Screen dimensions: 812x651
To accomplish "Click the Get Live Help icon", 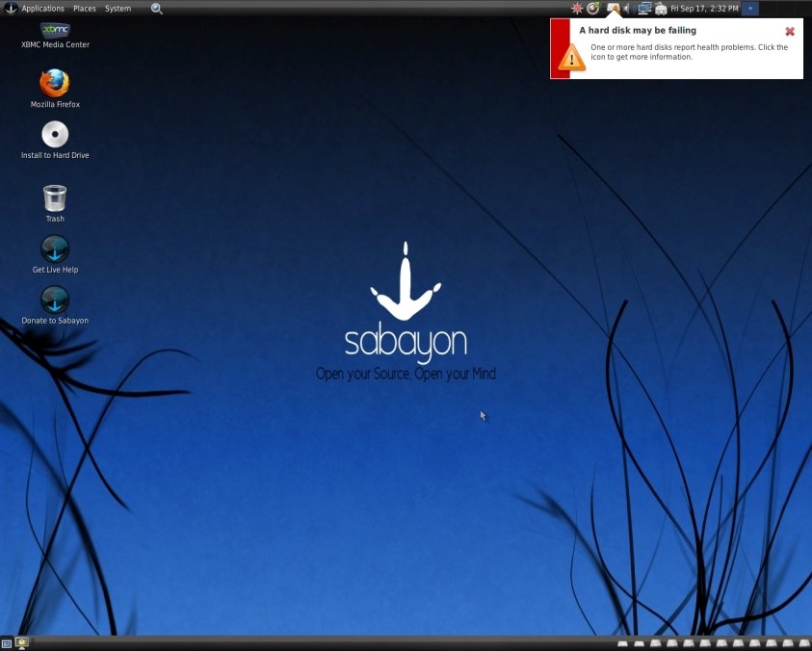I will coord(55,254).
